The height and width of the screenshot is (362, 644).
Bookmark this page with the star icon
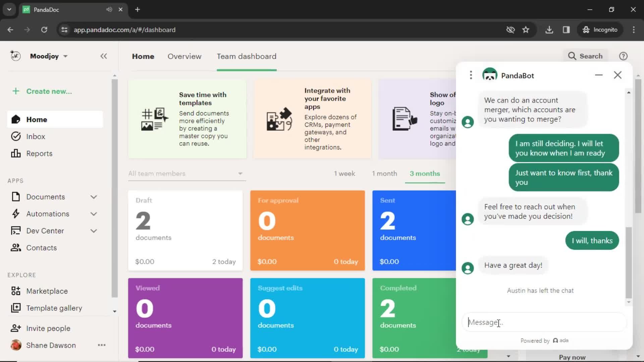[526, 29]
